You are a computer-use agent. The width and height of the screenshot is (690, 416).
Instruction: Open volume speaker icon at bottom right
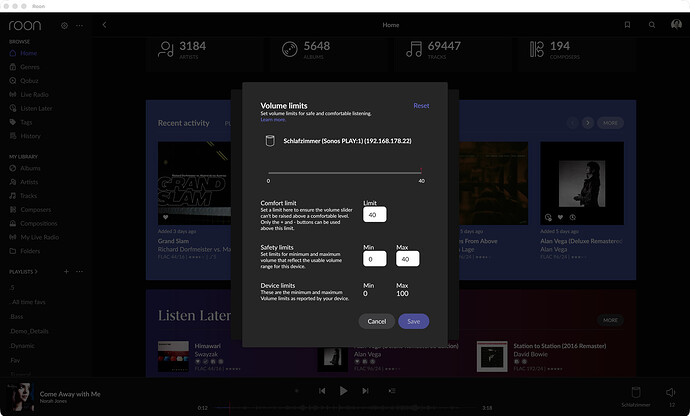[x=671, y=392]
